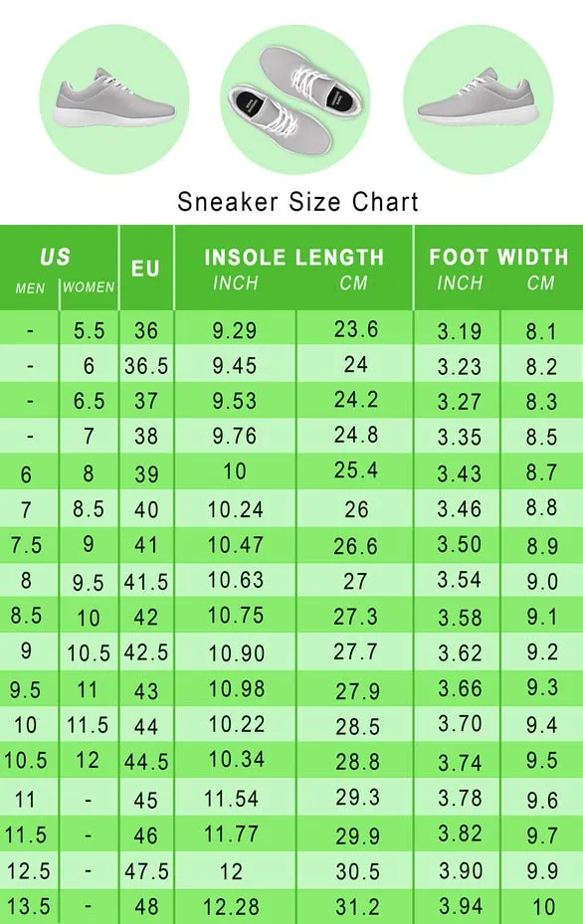This screenshot has height=924, width=583.
Task: Select EU size 41.5 cell
Action: click(x=146, y=582)
